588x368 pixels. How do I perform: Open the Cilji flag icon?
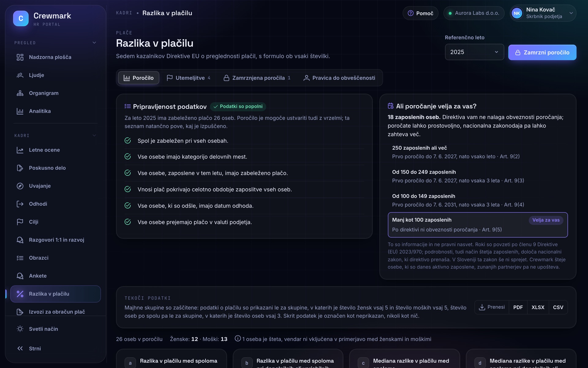coord(20,222)
